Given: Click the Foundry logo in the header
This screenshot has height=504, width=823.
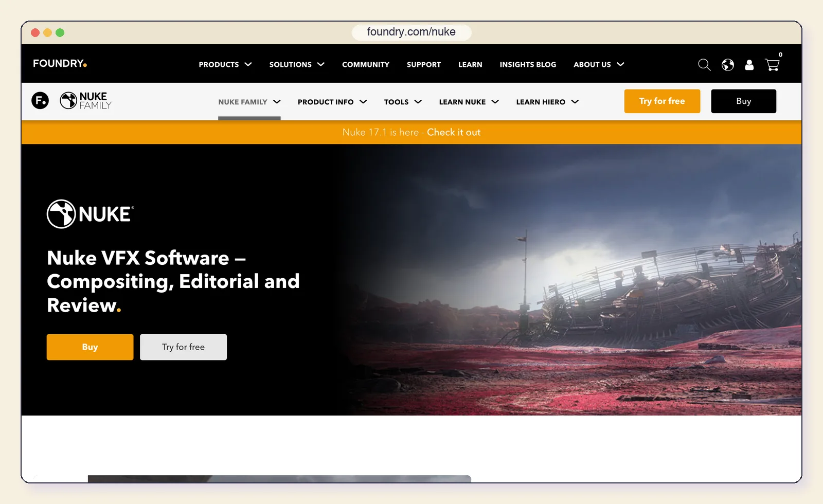Looking at the screenshot, I should (x=60, y=63).
